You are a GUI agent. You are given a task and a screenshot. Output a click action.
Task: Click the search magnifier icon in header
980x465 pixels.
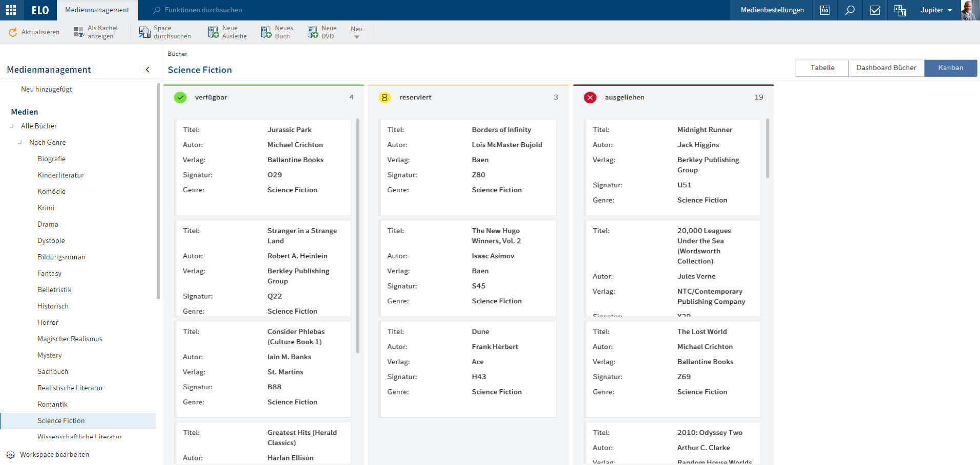850,10
